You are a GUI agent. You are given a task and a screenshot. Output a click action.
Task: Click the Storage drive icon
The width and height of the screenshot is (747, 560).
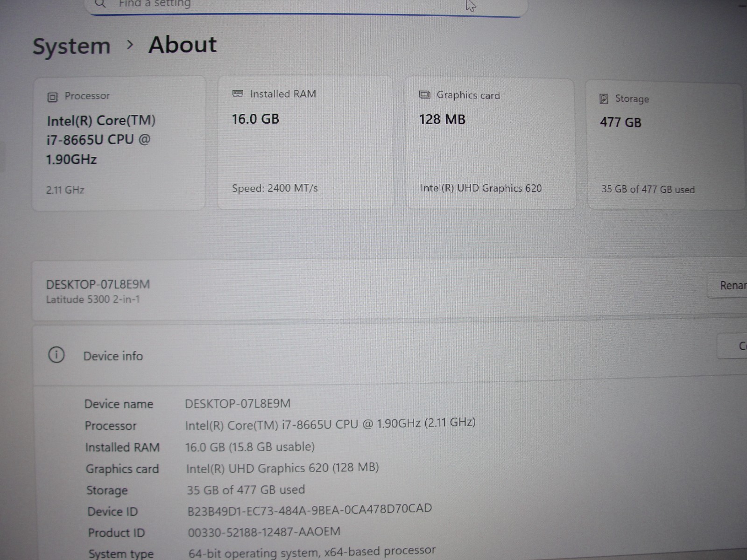point(603,99)
